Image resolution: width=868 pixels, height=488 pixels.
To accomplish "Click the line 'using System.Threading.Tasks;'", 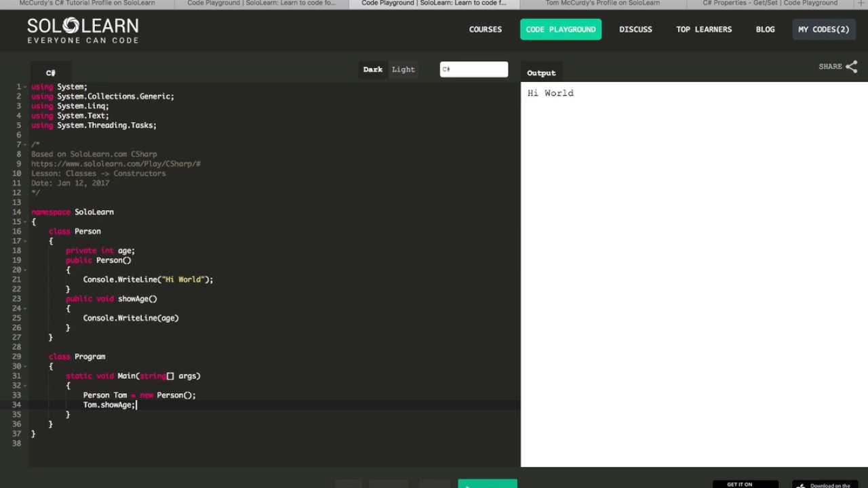I will (94, 125).
